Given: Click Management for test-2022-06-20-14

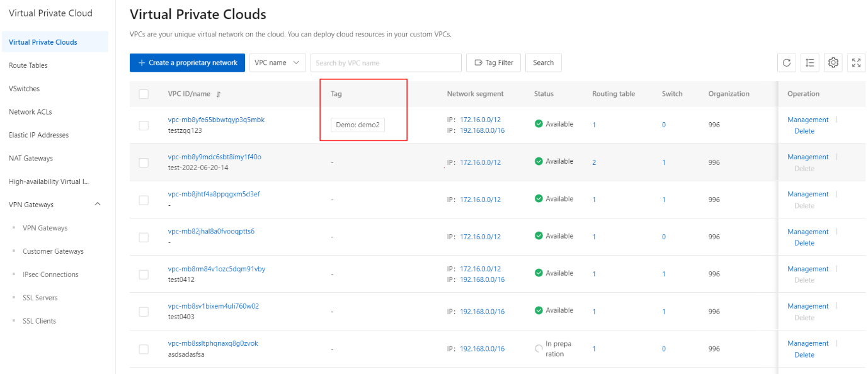Looking at the screenshot, I should point(808,157).
